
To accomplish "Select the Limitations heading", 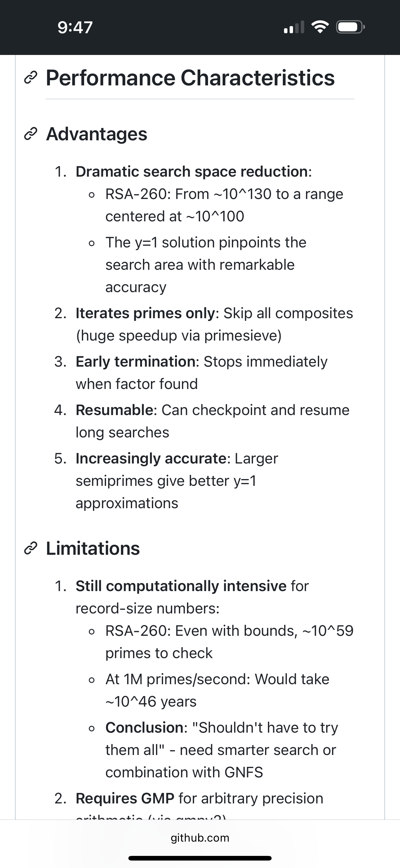I will point(93,549).
